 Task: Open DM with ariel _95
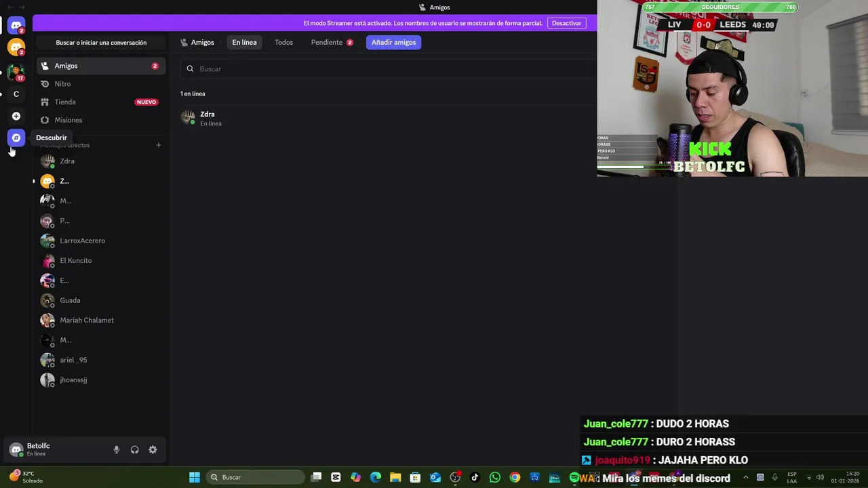tap(100, 360)
